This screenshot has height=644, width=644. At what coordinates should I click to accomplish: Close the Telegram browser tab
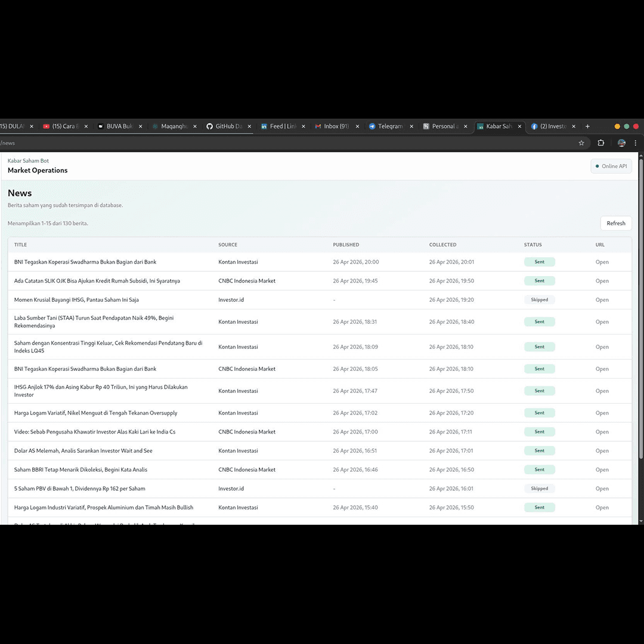[x=411, y=126]
